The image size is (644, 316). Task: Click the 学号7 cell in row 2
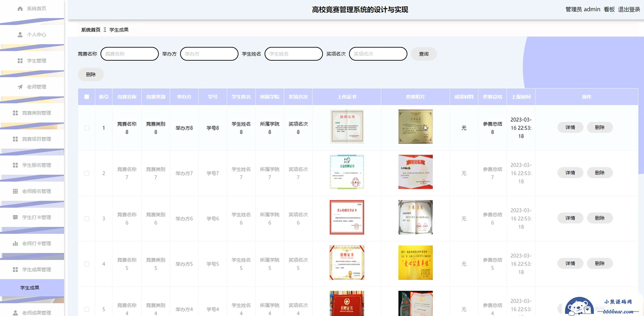[213, 173]
